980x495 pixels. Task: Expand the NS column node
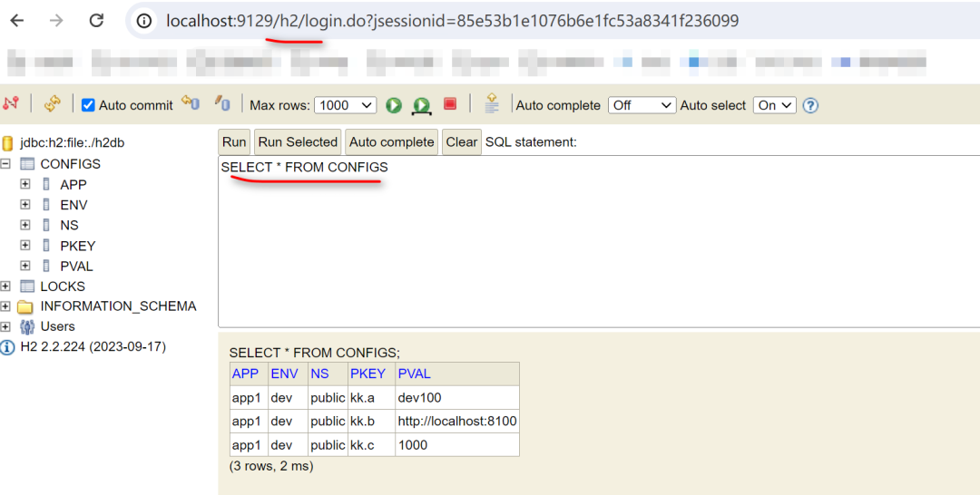25,225
